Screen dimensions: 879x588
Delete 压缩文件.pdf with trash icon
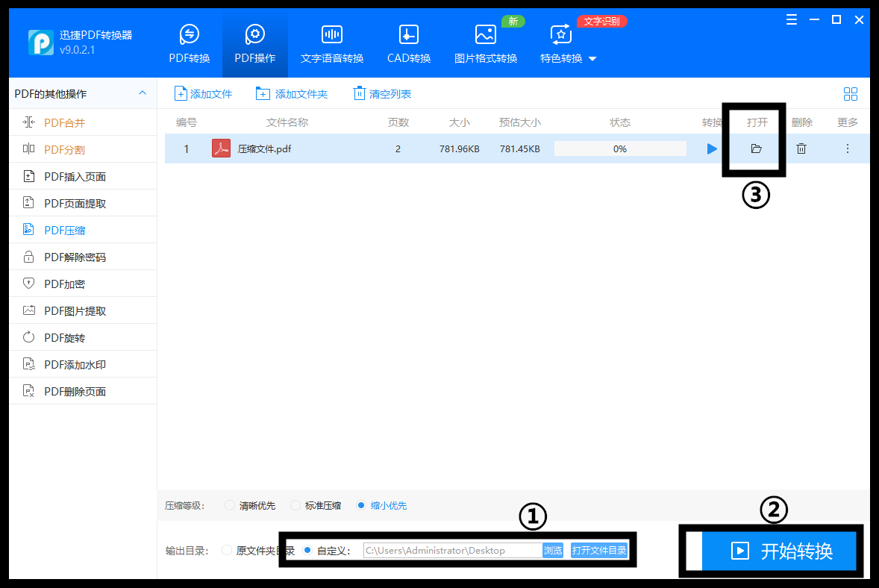pyautogui.click(x=801, y=148)
